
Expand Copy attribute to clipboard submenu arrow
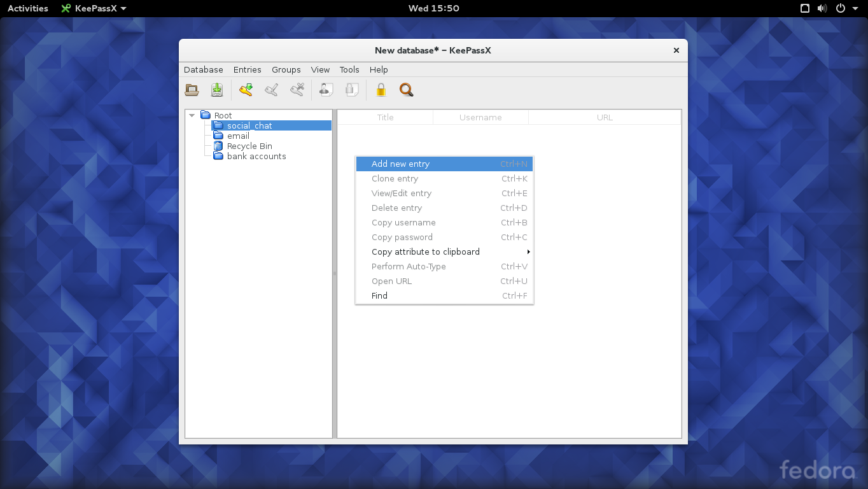click(x=528, y=252)
